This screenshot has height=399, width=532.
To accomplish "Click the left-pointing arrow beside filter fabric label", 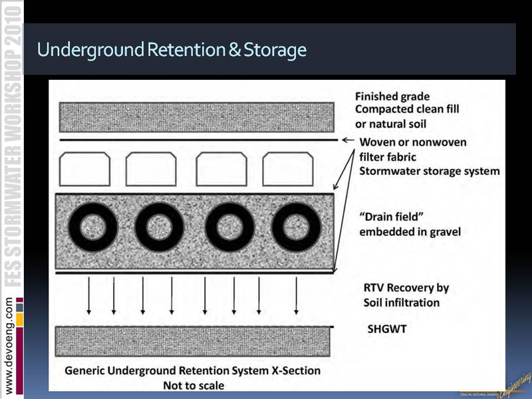I will point(348,140).
